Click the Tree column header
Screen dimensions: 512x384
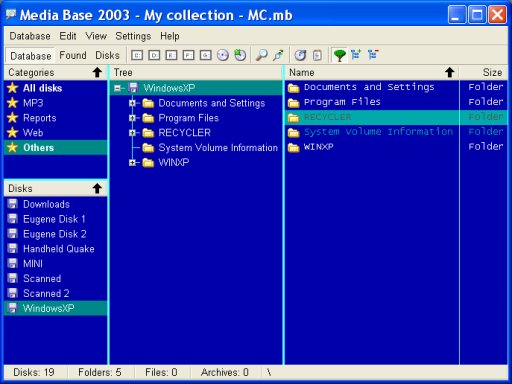coord(196,72)
